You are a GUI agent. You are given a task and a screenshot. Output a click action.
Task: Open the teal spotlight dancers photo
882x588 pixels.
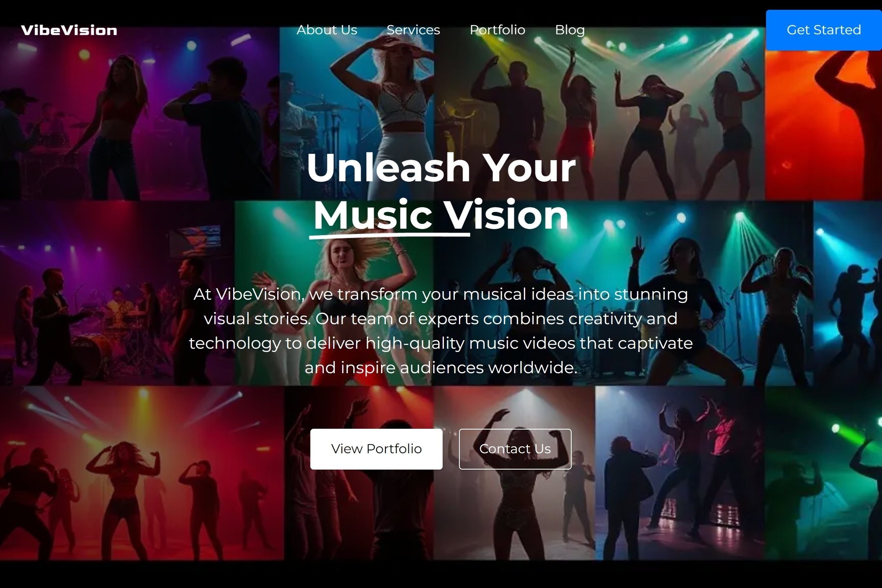pyautogui.click(x=623, y=293)
